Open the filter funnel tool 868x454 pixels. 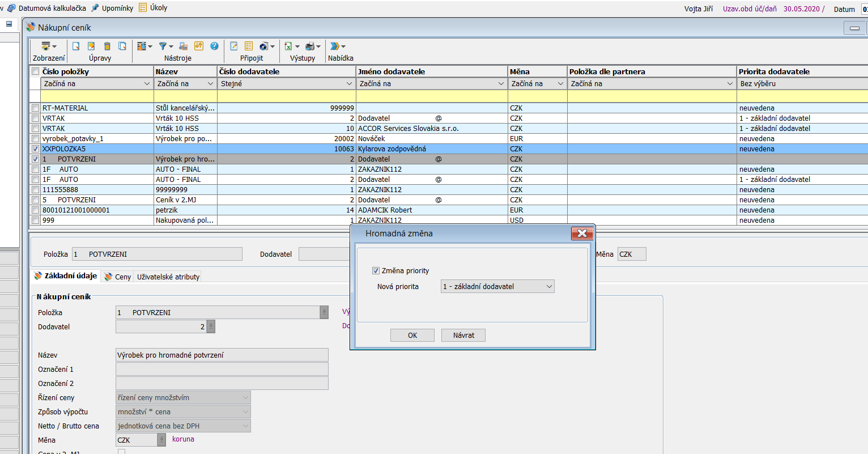pyautogui.click(x=163, y=46)
